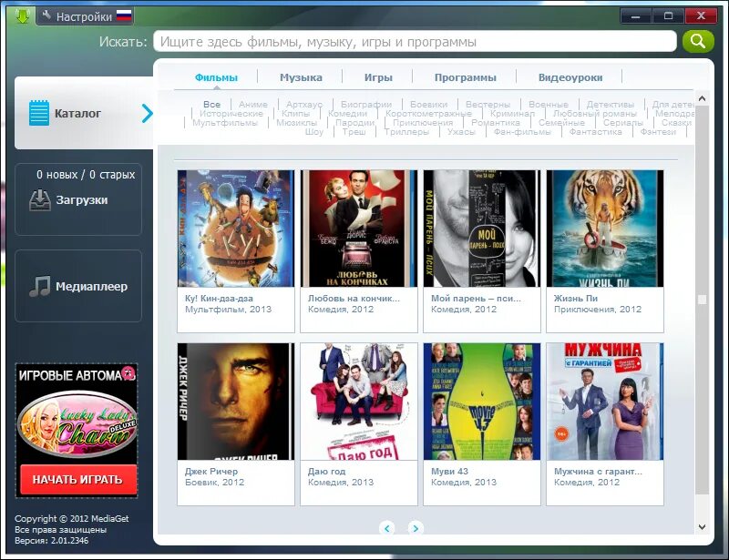Select the Ужасы genre filter

[461, 131]
